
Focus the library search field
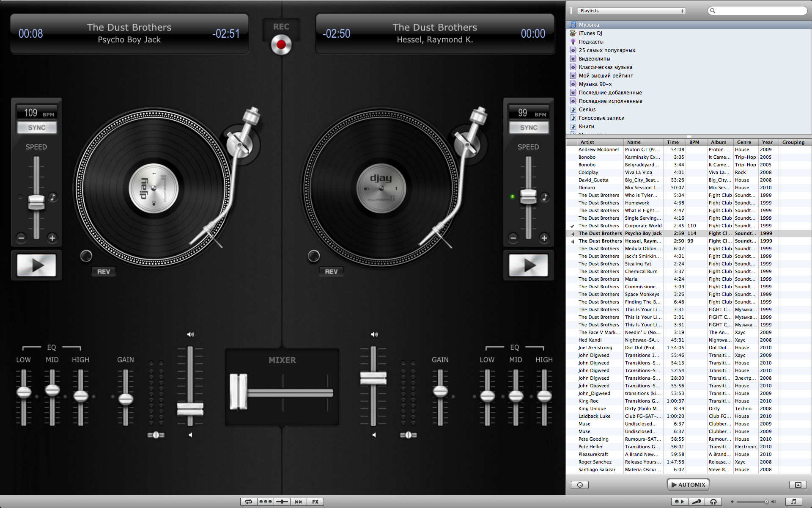tap(757, 11)
